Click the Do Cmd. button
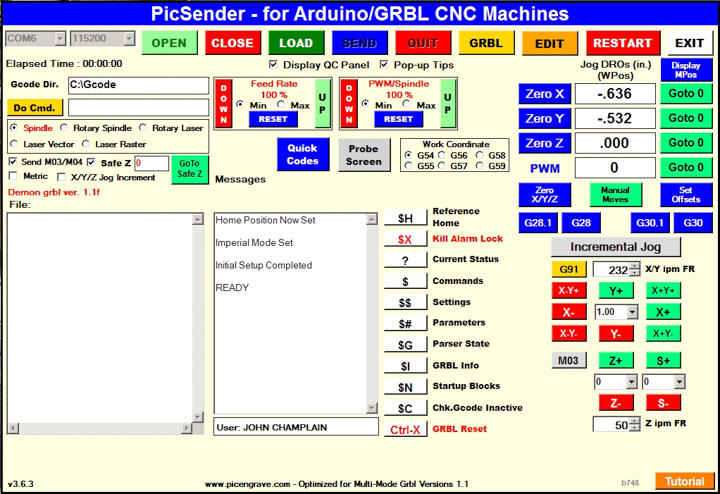 [x=34, y=107]
